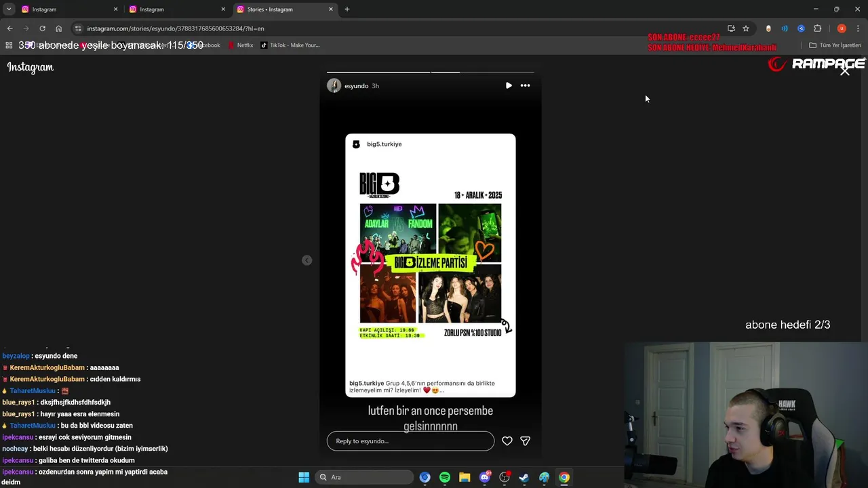
Task: Close the story viewer with the X
Action: click(x=845, y=70)
